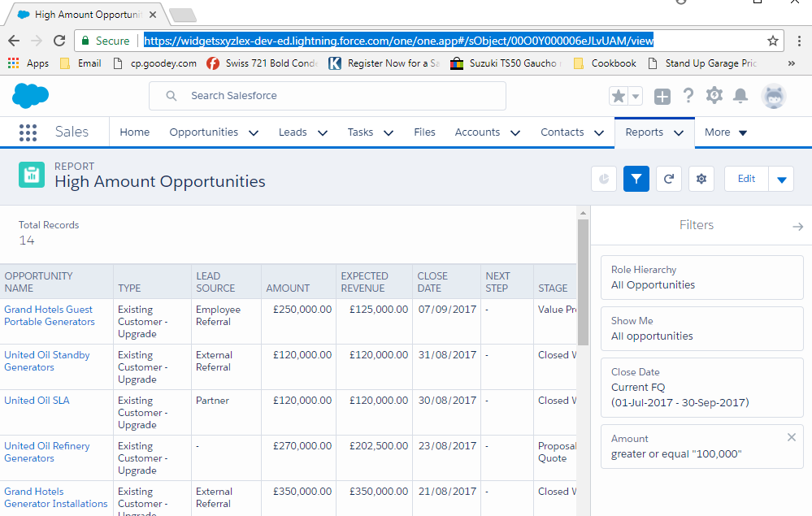Click the Favorites star icon
Image resolution: width=812 pixels, height=516 pixels.
pos(619,96)
